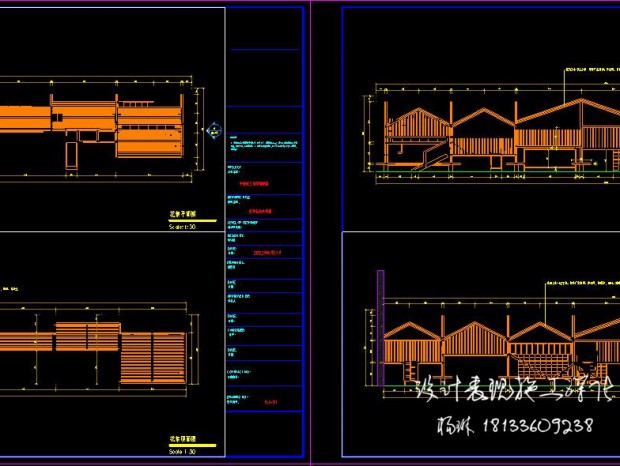Click the white handwritten Chinese watermark text

click(510, 390)
